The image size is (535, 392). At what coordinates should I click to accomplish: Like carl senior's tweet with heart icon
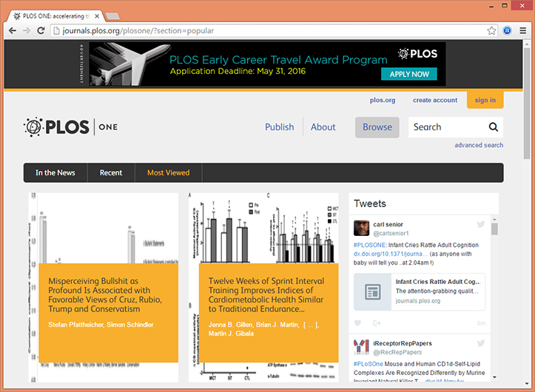coord(357,322)
